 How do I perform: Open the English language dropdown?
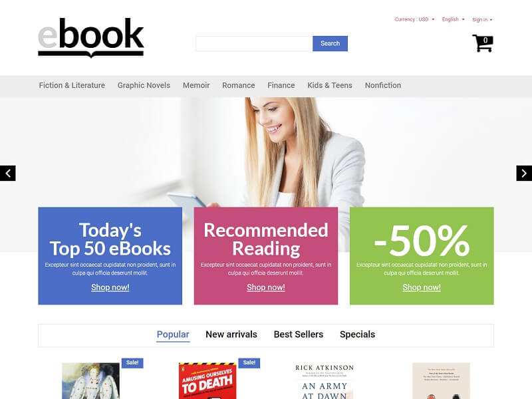click(453, 19)
